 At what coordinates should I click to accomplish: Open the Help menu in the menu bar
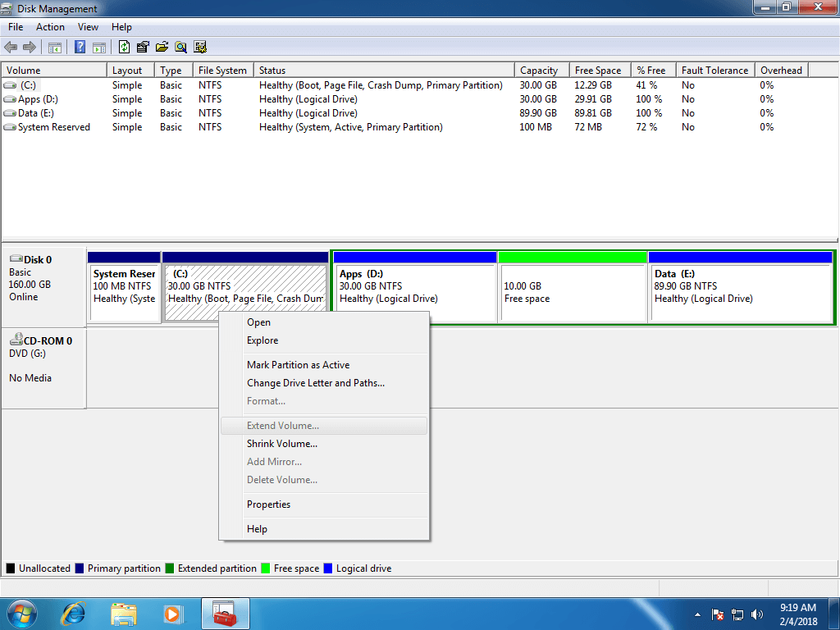pyautogui.click(x=121, y=27)
